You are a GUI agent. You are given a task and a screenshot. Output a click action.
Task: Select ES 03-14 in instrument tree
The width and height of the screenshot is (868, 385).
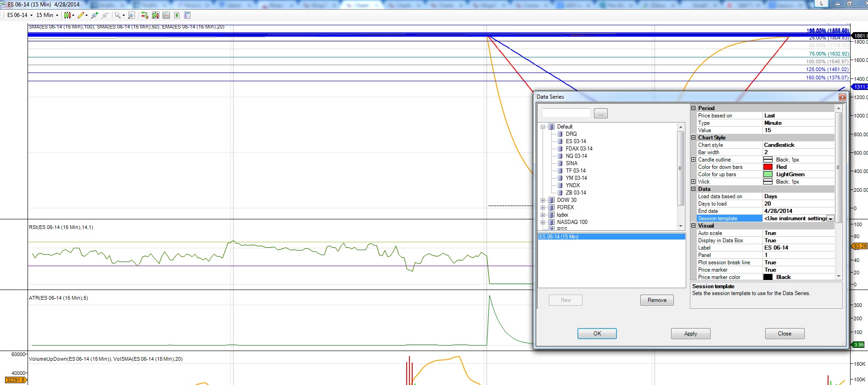pos(576,141)
